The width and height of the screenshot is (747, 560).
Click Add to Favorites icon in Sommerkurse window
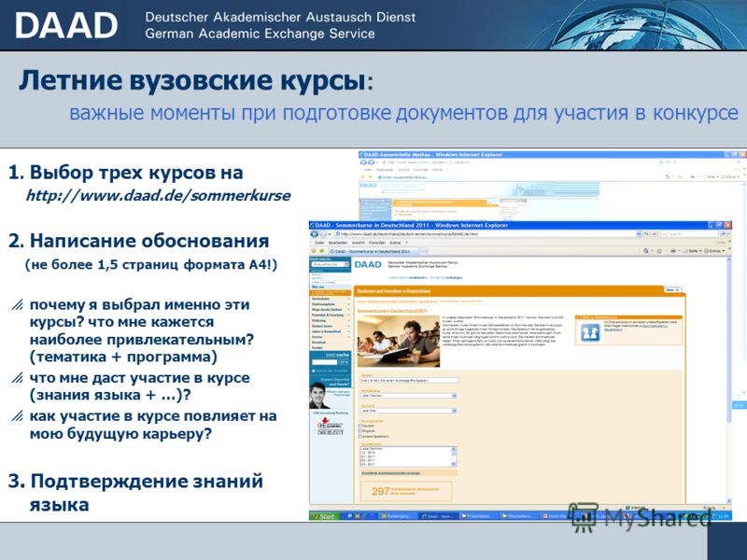tap(321, 251)
